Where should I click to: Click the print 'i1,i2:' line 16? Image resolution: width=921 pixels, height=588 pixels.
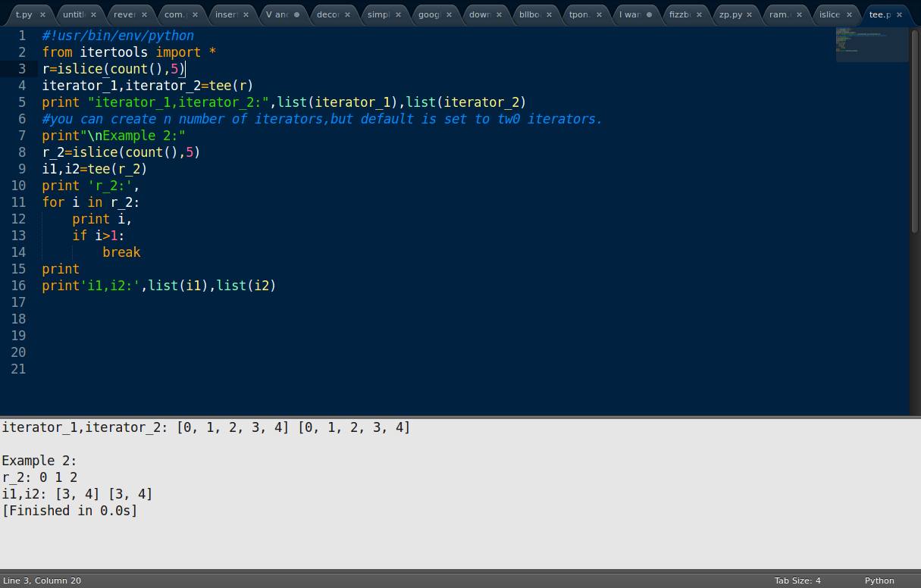[x=159, y=286]
